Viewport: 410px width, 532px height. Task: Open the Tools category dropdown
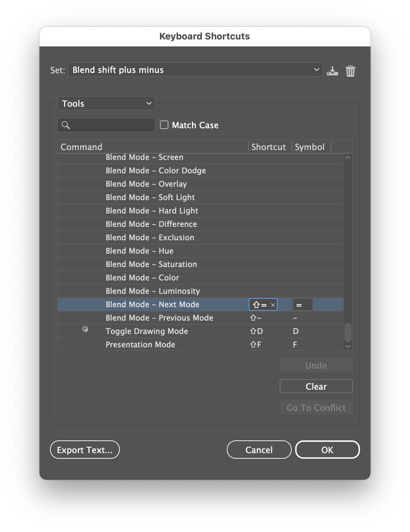106,103
